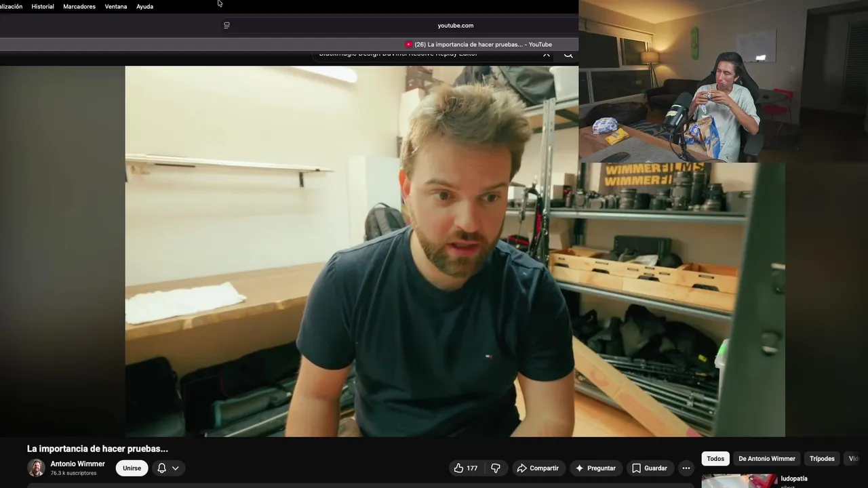Open the Marcadores menu
The image size is (868, 488).
79,6
